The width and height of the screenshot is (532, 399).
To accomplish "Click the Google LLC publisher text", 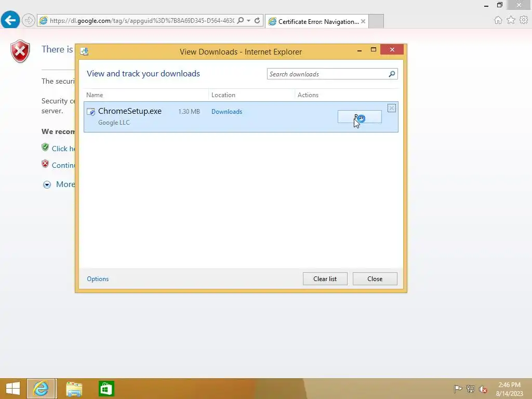I will click(x=114, y=123).
